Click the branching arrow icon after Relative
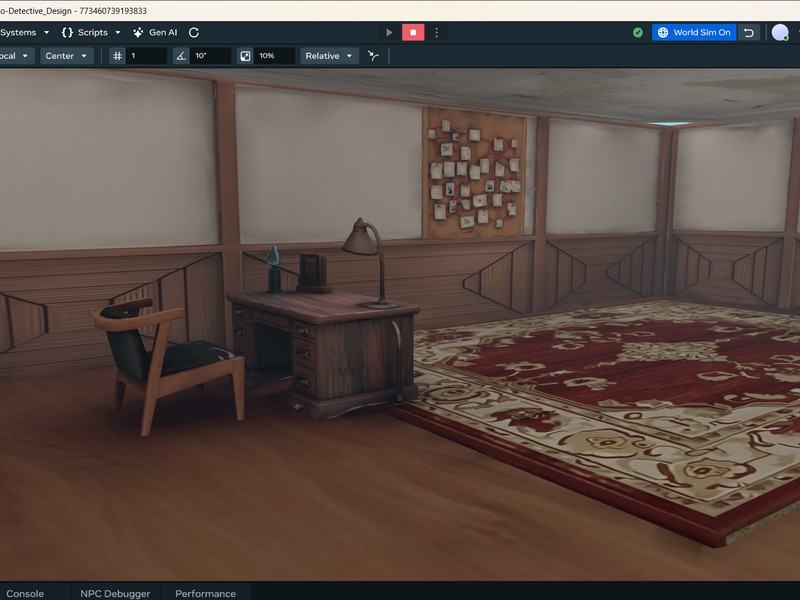800x600 pixels. tap(373, 56)
